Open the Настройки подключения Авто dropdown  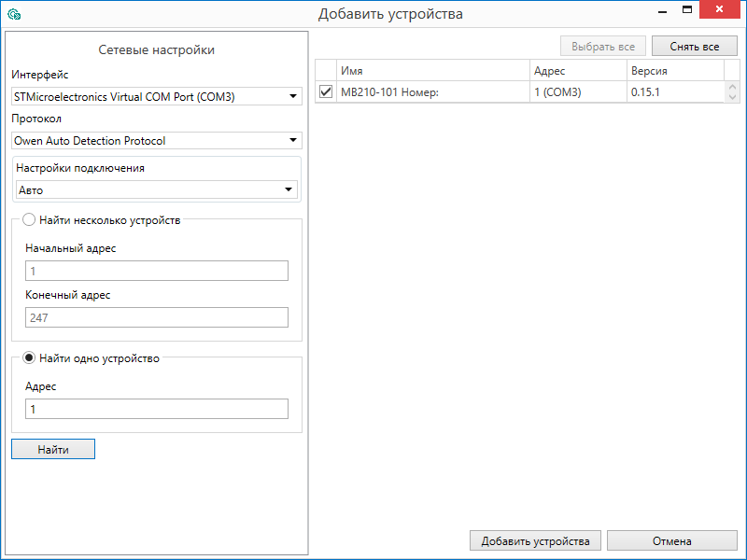pyautogui.click(x=156, y=190)
